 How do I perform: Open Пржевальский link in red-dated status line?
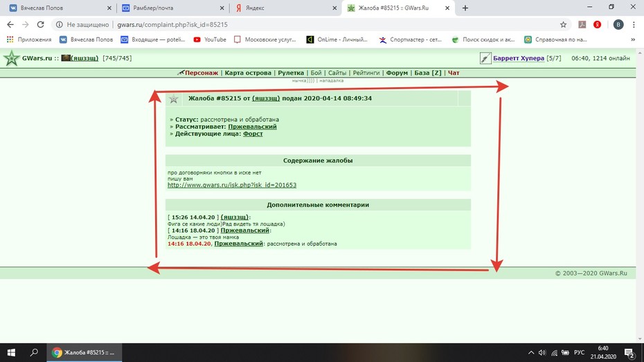[x=239, y=244]
